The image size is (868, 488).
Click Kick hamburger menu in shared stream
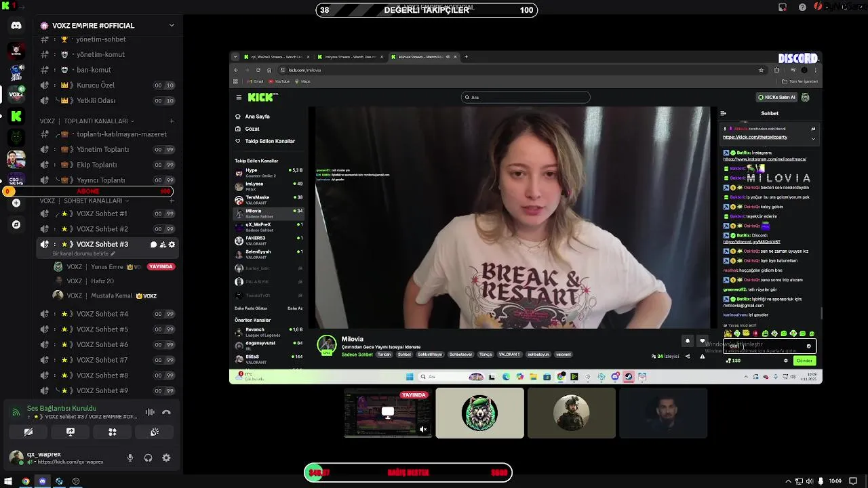click(239, 97)
